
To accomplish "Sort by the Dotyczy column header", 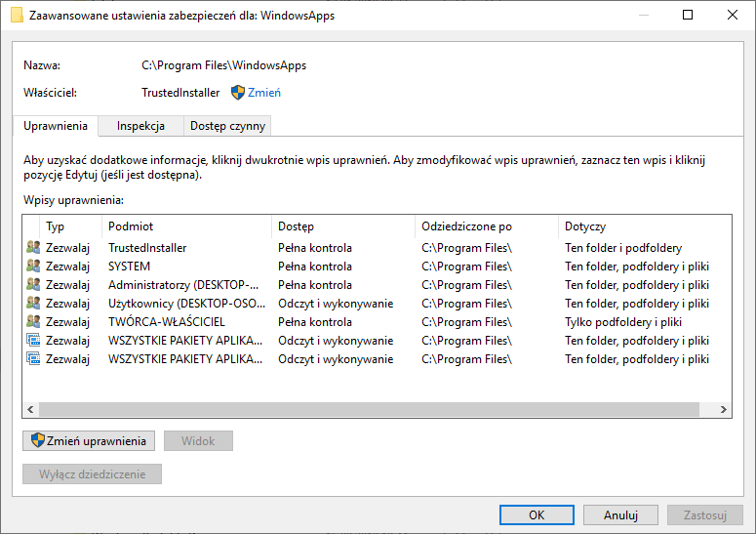I will tap(645, 226).
